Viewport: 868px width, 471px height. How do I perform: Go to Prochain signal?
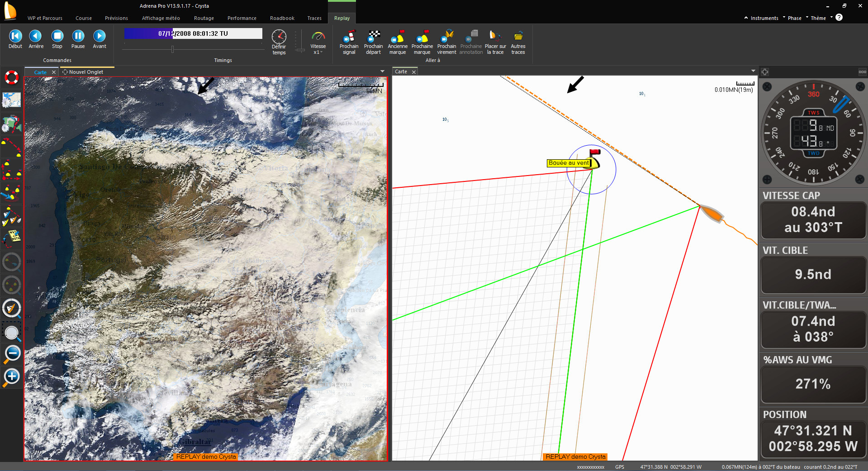tap(349, 42)
